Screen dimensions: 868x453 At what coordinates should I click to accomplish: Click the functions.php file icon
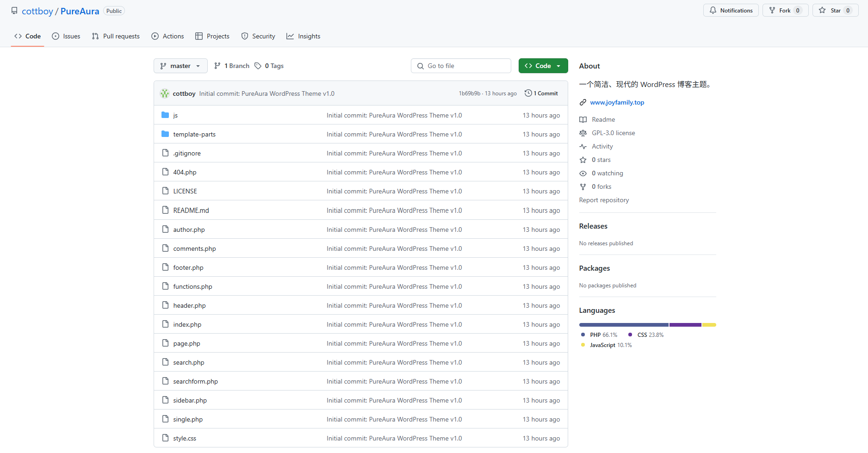tap(165, 286)
